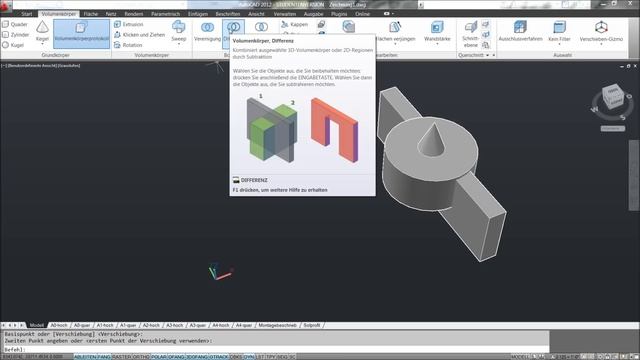The image size is (640, 360).
Task: Toggle FANG snap mode
Action: tap(104, 357)
